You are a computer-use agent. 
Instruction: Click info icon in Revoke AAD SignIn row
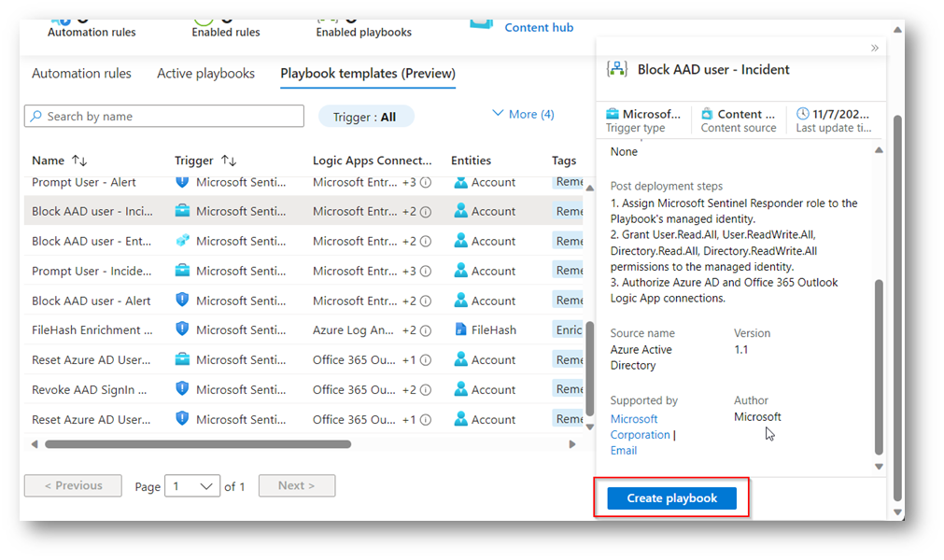426,390
